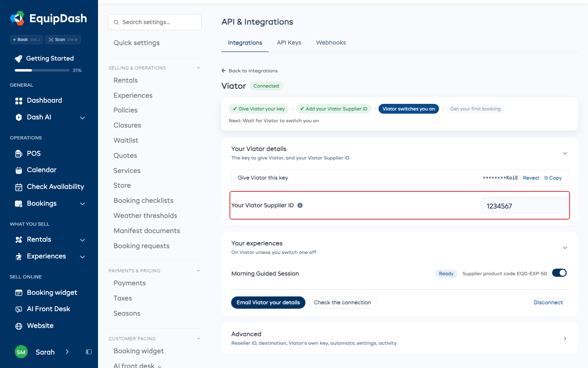This screenshot has width=588, height=368.
Task: Click the Viator Supplier ID field
Action: pyautogui.click(x=524, y=206)
